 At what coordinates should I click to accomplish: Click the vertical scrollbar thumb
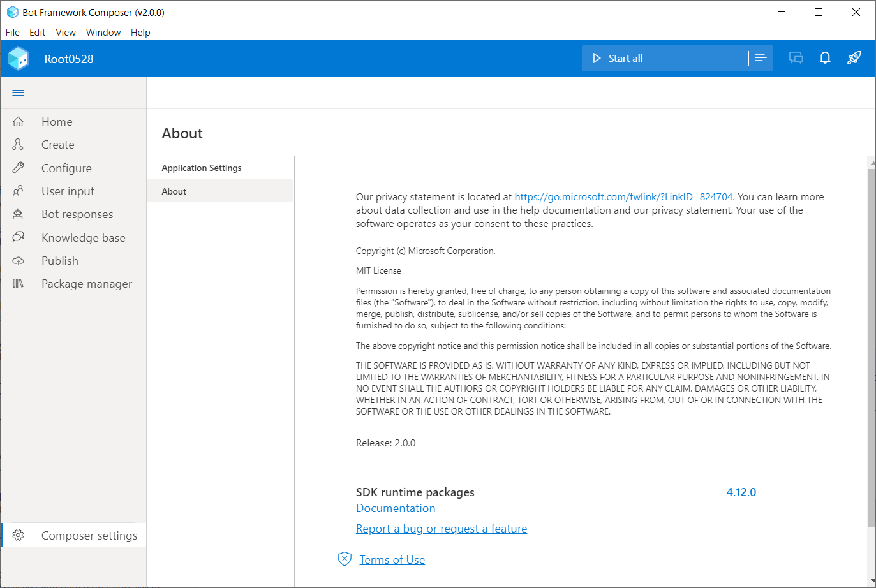pyautogui.click(x=872, y=348)
